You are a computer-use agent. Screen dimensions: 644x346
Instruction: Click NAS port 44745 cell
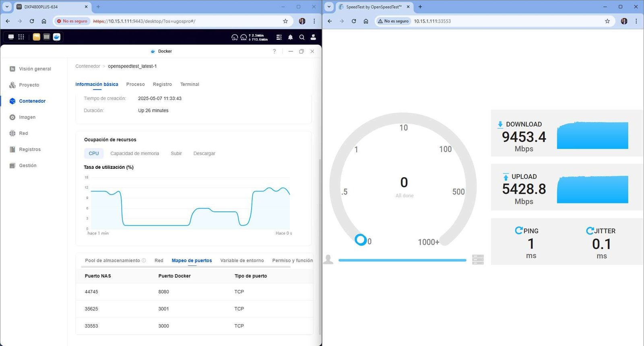tap(91, 292)
